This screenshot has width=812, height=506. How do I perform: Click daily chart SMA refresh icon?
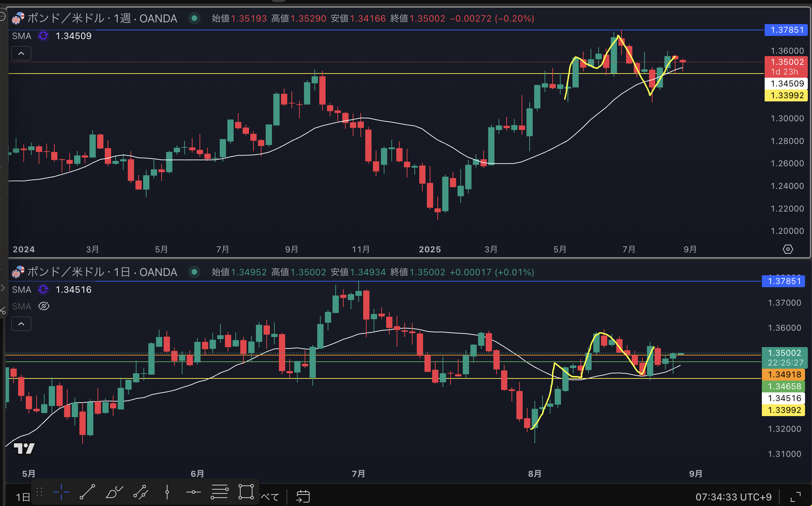(x=43, y=289)
